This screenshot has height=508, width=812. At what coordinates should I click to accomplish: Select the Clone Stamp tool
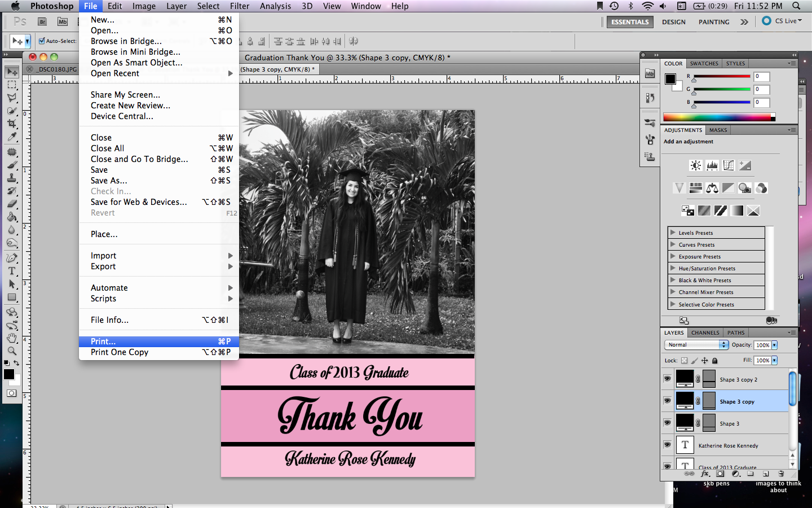(12, 178)
